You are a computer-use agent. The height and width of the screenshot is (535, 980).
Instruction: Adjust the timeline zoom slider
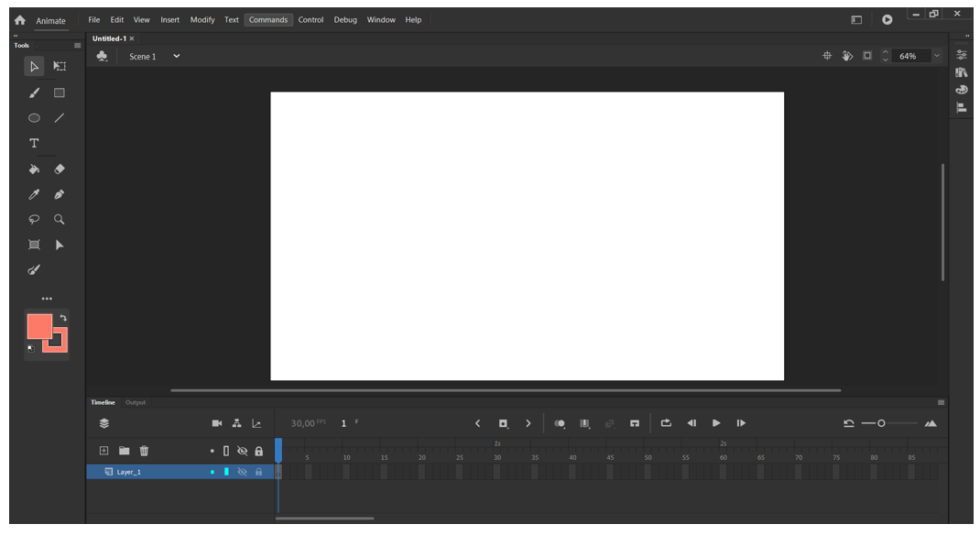click(x=881, y=423)
